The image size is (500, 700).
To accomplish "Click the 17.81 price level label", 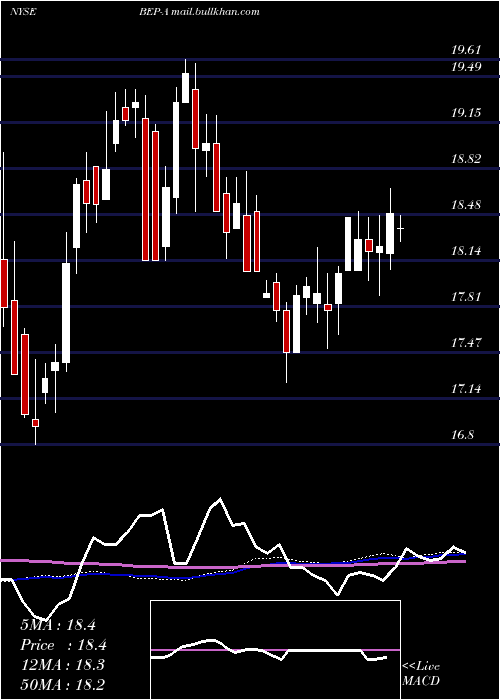I will (466, 296).
